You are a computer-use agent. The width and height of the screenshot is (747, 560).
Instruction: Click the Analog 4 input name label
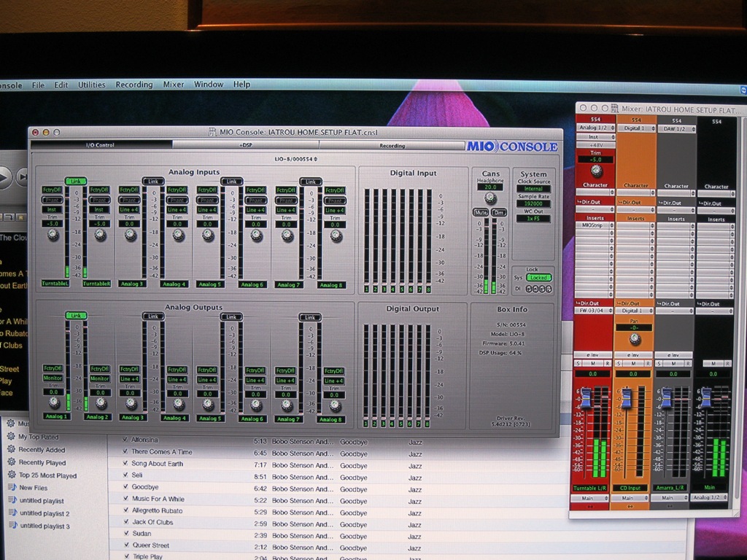pyautogui.click(x=174, y=284)
